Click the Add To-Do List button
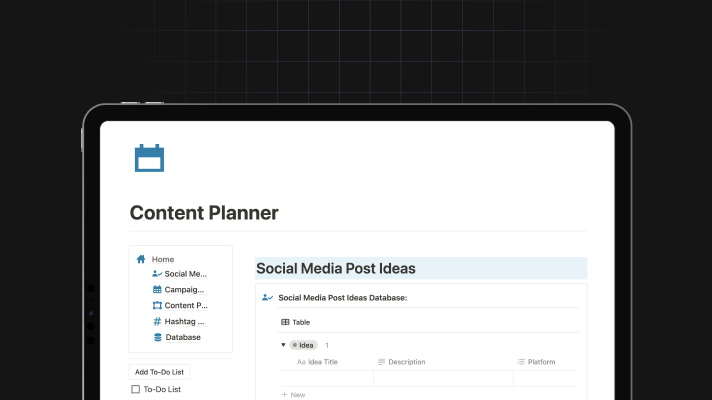 [x=159, y=372]
